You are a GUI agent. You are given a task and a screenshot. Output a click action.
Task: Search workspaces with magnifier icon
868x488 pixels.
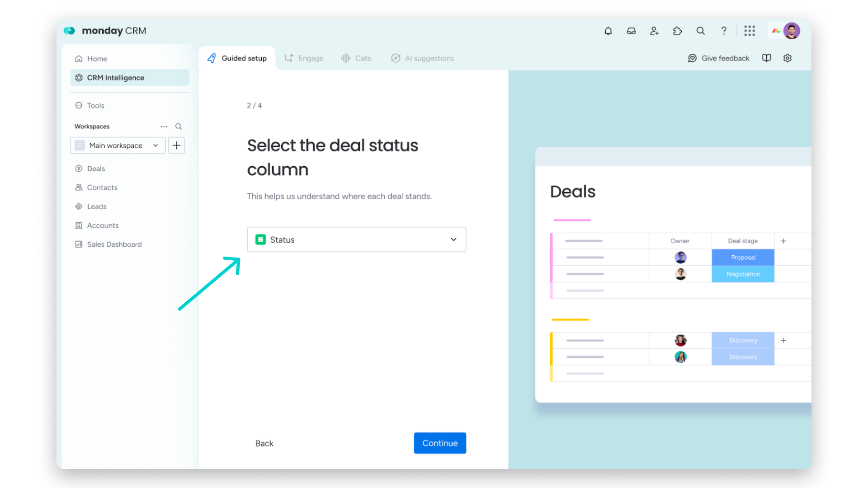[179, 127]
